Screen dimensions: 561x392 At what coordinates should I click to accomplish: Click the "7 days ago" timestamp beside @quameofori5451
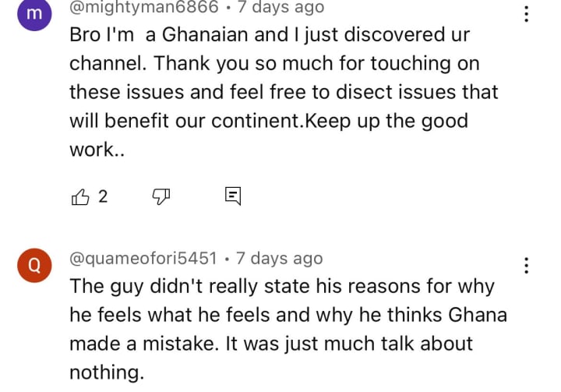[280, 259]
